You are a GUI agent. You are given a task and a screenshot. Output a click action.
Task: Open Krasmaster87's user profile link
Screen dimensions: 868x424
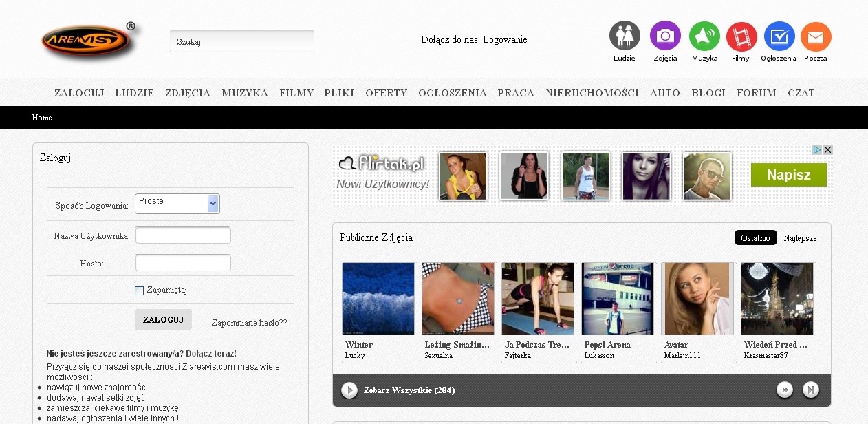(x=766, y=356)
